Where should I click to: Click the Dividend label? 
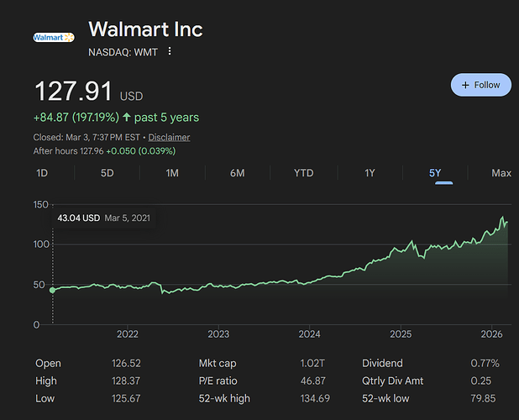click(383, 364)
